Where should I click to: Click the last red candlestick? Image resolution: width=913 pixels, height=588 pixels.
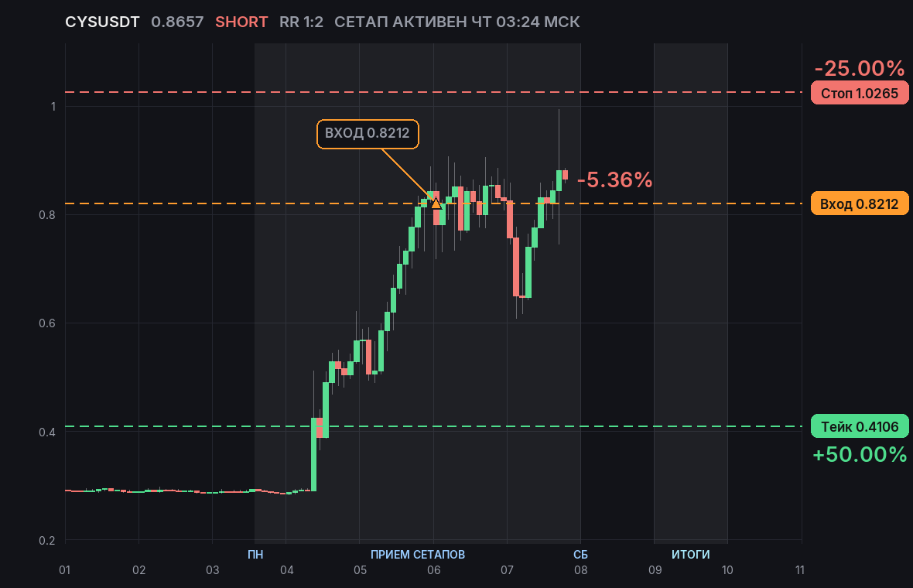(x=565, y=175)
